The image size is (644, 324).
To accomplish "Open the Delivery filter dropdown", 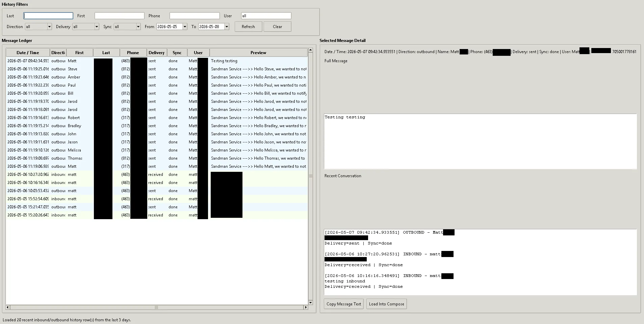I will tap(97, 27).
